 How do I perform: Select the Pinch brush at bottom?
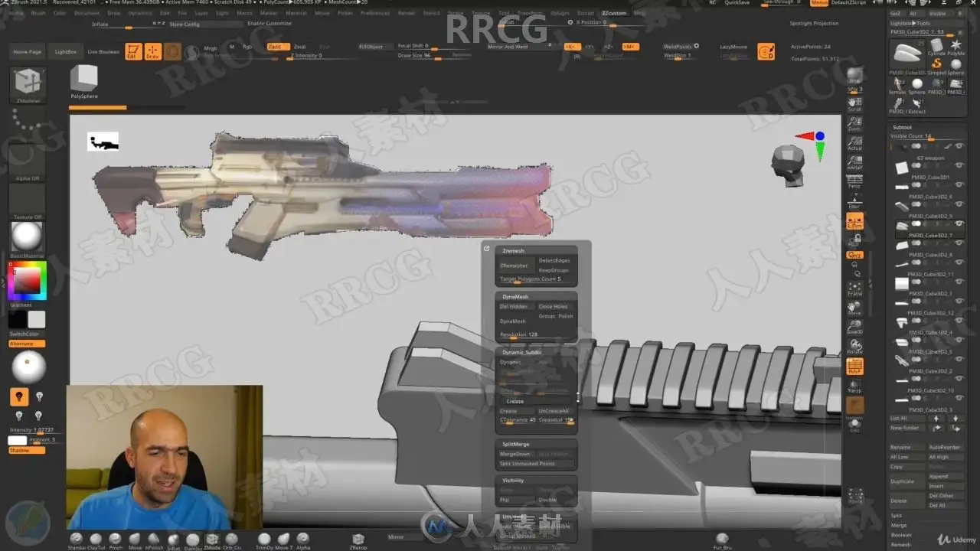(115, 540)
